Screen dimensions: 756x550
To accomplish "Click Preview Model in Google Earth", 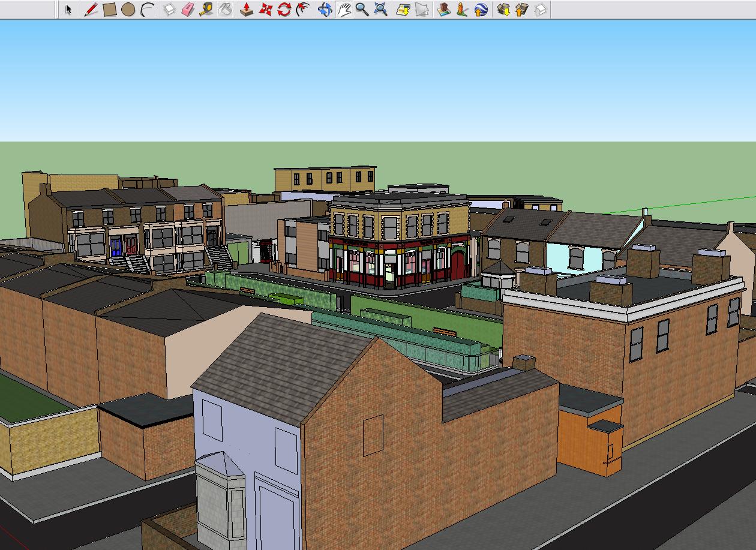I will point(481,10).
